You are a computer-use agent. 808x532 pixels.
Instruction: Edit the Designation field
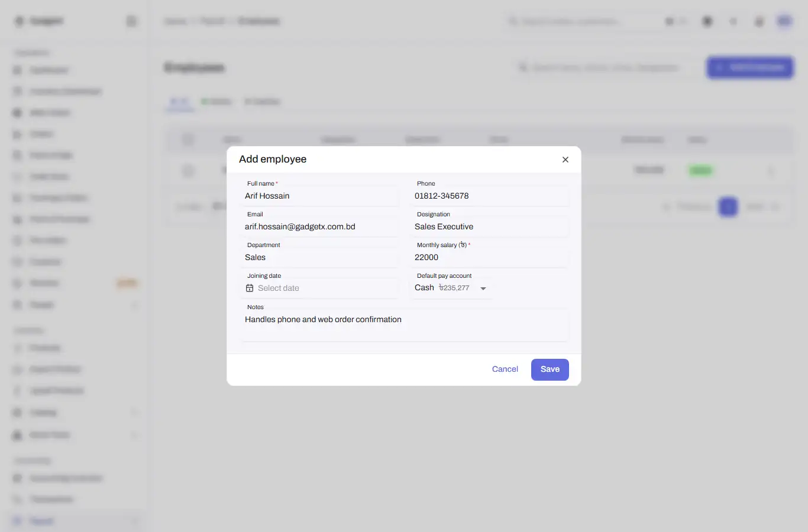click(490, 226)
